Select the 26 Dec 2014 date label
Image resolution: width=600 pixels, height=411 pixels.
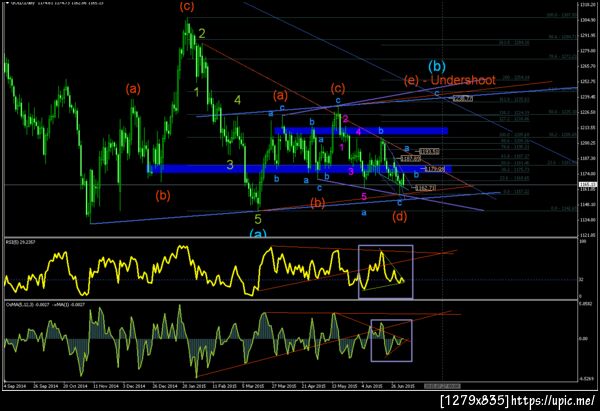coord(165,386)
